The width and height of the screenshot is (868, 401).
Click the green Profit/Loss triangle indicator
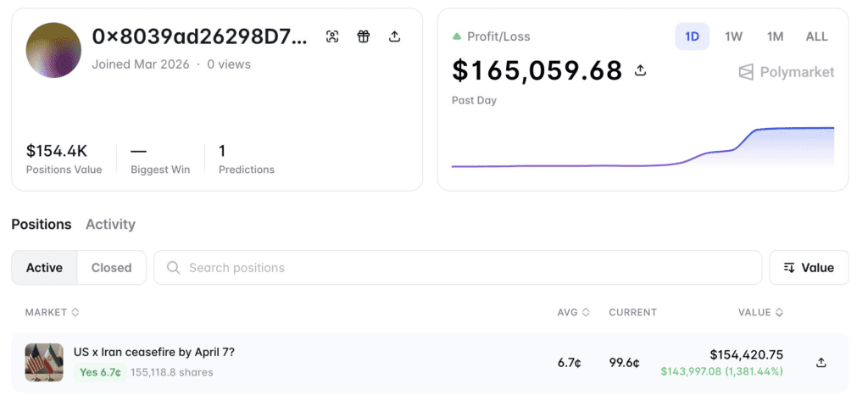coord(457,36)
